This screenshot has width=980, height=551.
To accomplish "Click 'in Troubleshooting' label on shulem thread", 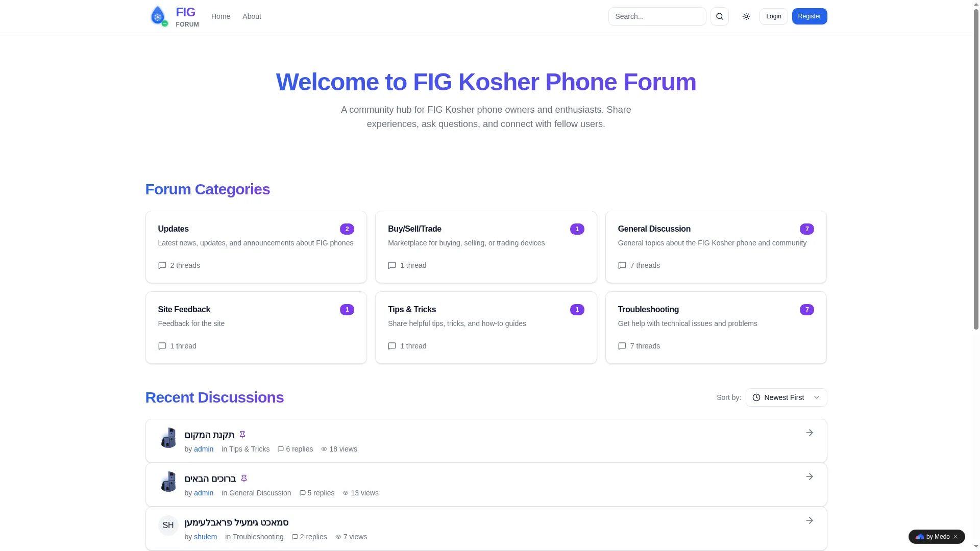I will point(254,537).
